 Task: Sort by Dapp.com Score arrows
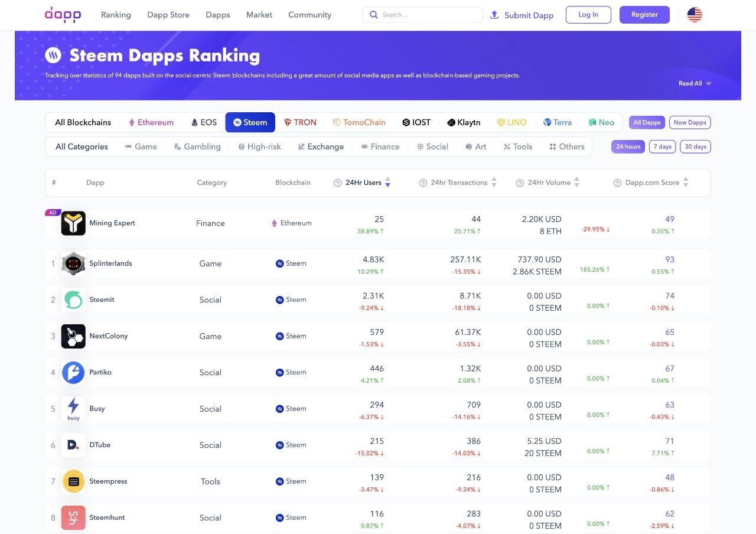(x=685, y=183)
